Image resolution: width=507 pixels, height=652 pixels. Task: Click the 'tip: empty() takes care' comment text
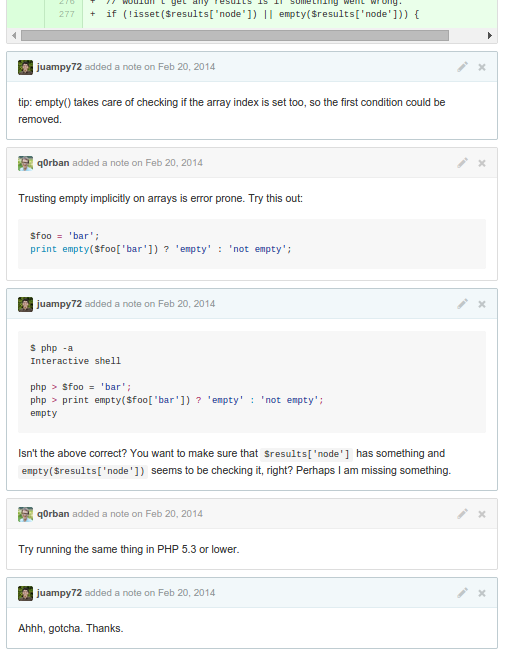pos(232,111)
